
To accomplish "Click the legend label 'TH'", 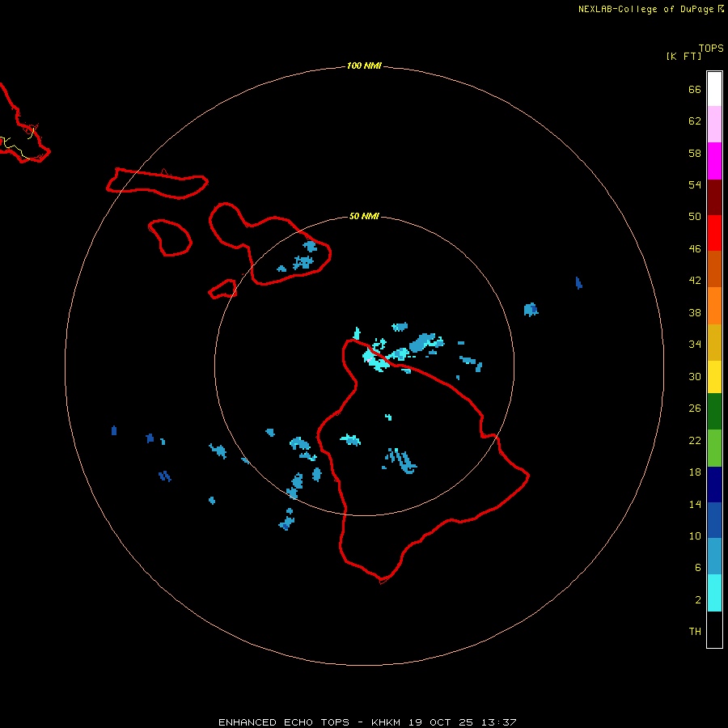I will [695, 632].
